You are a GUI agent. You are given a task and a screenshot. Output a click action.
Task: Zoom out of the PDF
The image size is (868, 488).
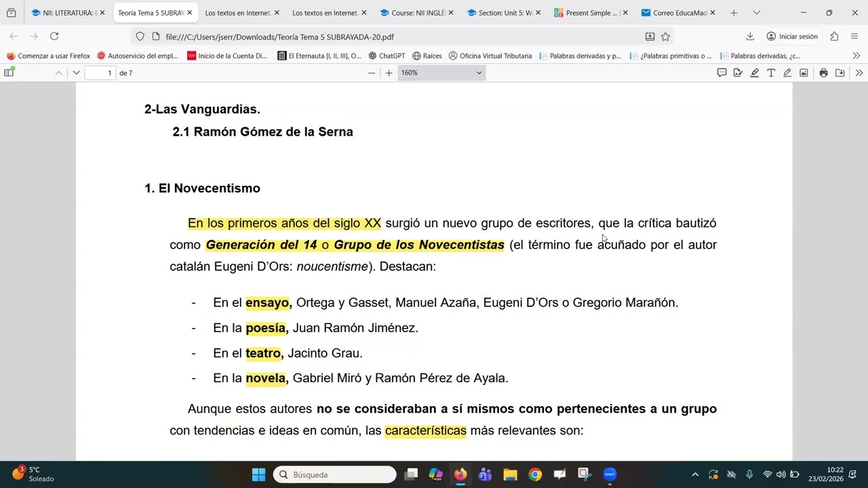pos(371,73)
